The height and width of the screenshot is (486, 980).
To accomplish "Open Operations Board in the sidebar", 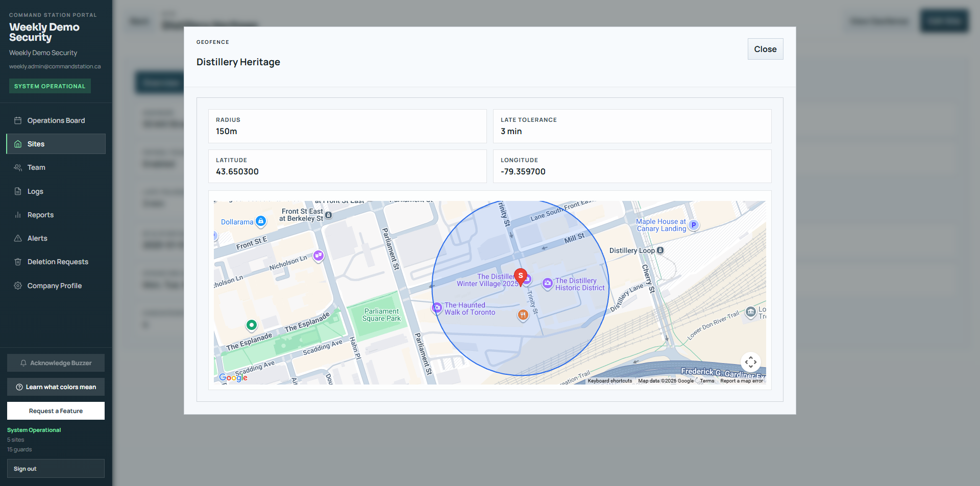I will [56, 120].
